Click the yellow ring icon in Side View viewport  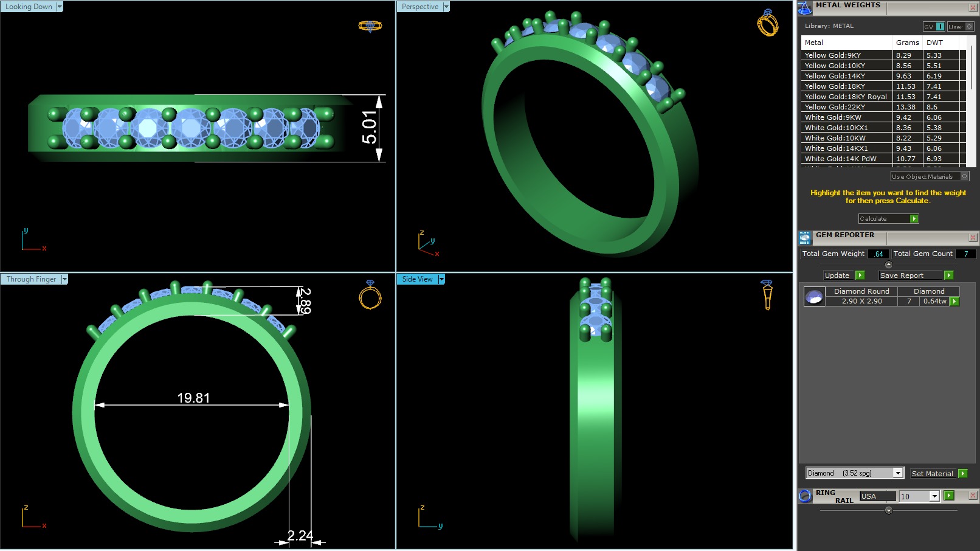click(x=767, y=294)
